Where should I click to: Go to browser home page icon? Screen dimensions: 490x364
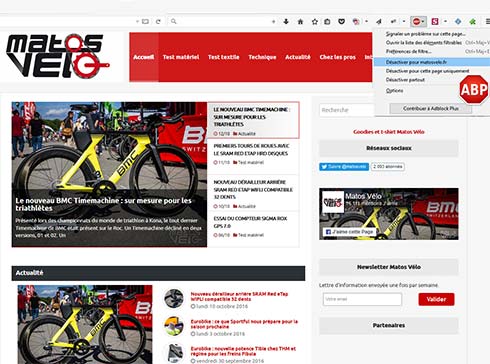click(300, 22)
